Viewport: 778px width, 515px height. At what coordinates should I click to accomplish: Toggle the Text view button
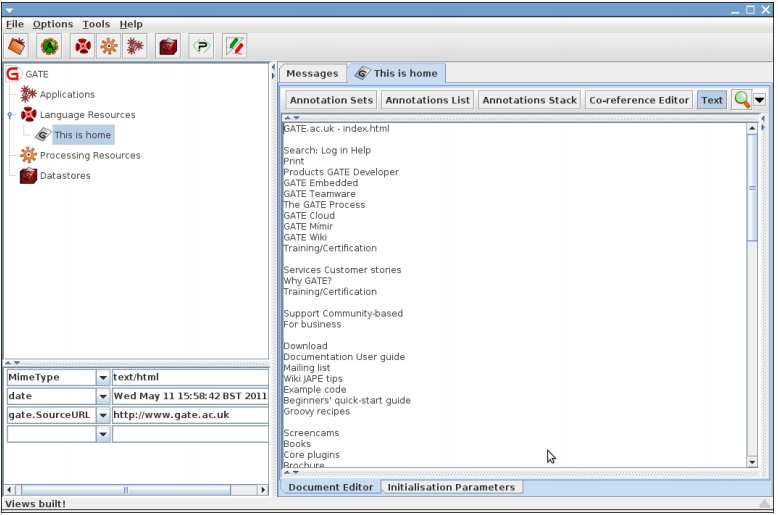pyautogui.click(x=711, y=100)
